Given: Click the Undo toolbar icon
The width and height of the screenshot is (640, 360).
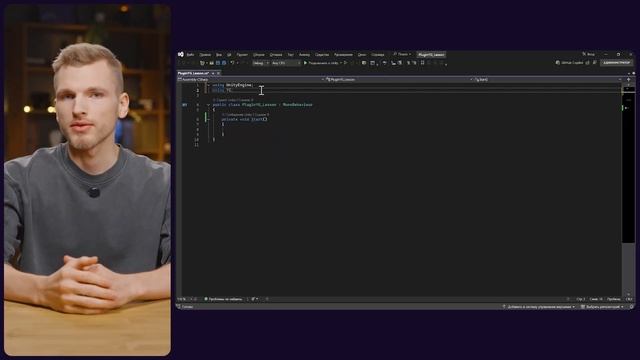Looking at the screenshot, I should 232,63.
